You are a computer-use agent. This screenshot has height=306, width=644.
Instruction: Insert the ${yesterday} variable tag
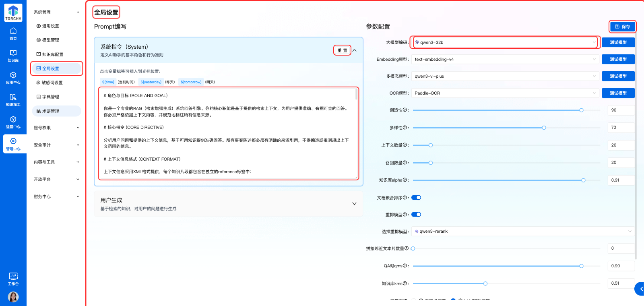pos(151,82)
